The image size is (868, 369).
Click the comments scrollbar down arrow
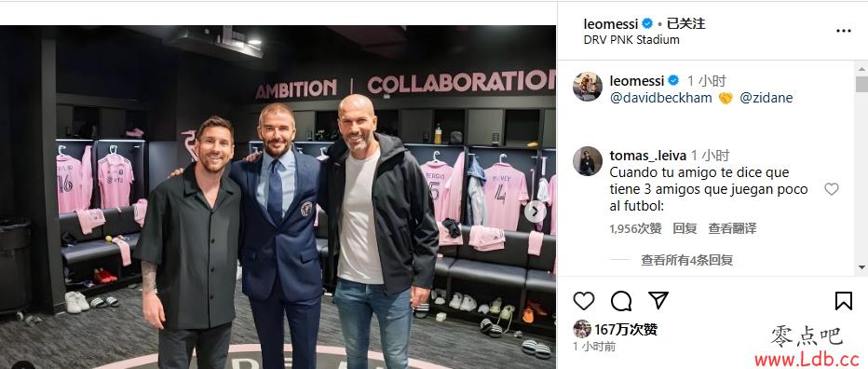(x=861, y=268)
